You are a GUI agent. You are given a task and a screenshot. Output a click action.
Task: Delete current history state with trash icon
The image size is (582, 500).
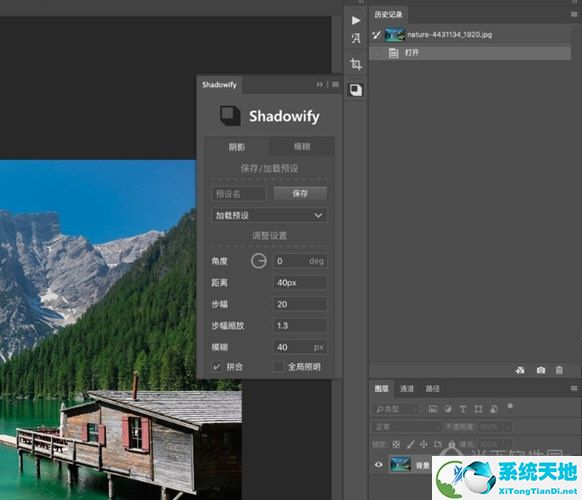pos(559,370)
